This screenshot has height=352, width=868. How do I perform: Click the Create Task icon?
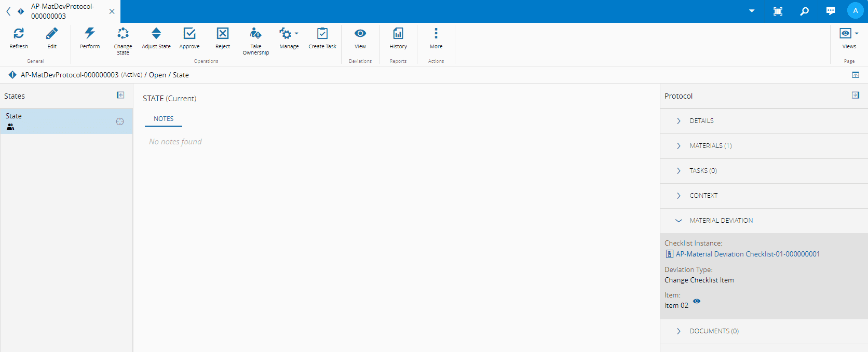(x=322, y=34)
